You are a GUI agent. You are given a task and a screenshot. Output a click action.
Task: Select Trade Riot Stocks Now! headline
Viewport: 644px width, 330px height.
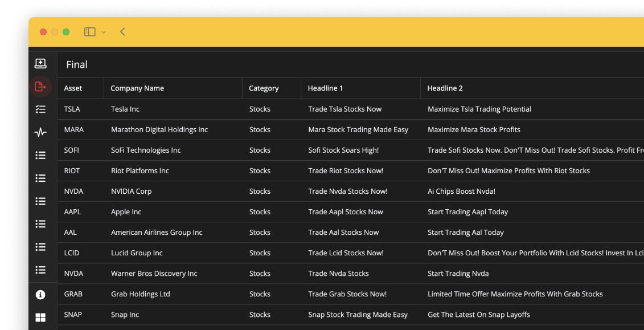pos(346,171)
